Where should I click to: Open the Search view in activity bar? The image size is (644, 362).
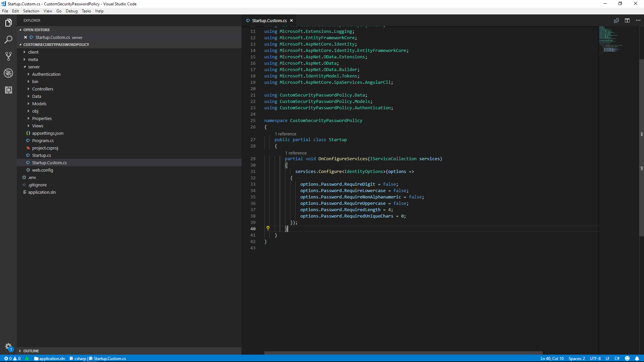point(8,40)
